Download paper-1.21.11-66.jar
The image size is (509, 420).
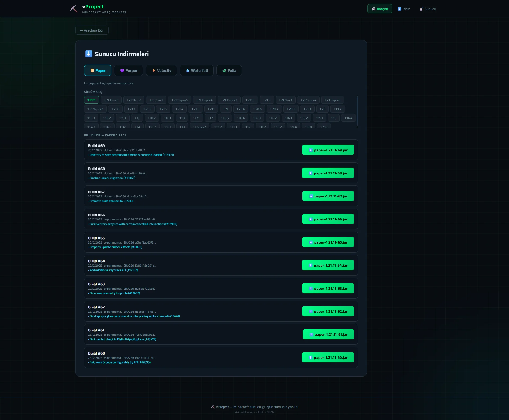point(328,219)
